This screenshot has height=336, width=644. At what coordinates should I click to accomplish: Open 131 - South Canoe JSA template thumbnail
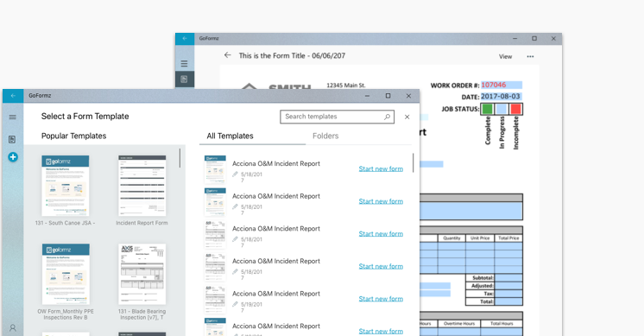pos(66,186)
